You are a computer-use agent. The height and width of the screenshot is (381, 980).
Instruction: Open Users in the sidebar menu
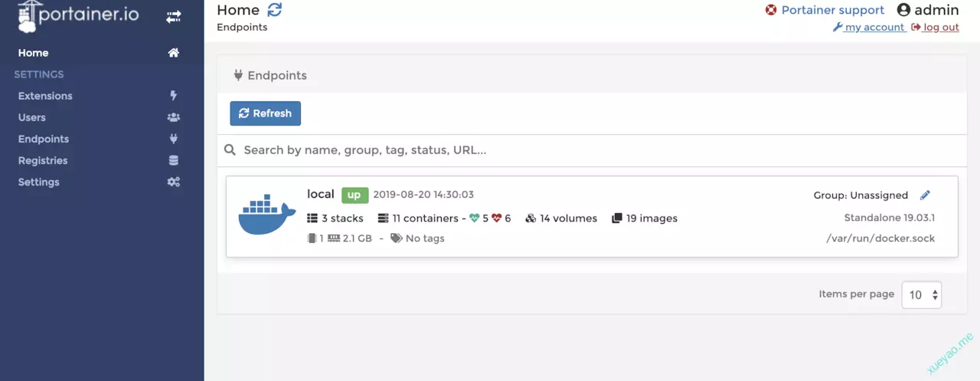point(32,117)
